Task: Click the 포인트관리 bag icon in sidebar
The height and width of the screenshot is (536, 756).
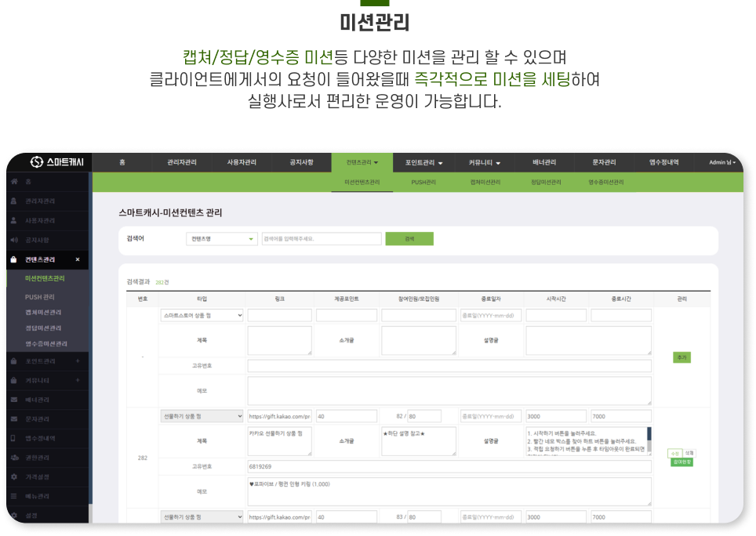Action: point(14,361)
